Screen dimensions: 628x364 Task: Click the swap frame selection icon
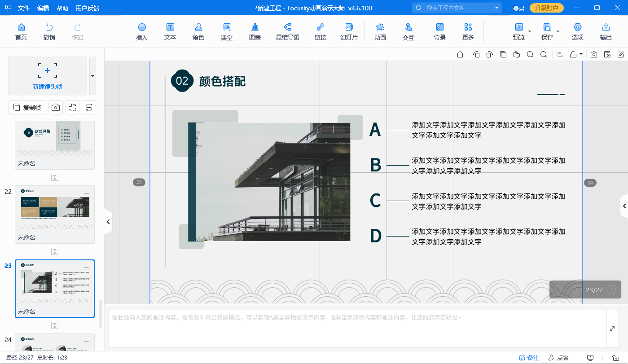pyautogui.click(x=72, y=107)
